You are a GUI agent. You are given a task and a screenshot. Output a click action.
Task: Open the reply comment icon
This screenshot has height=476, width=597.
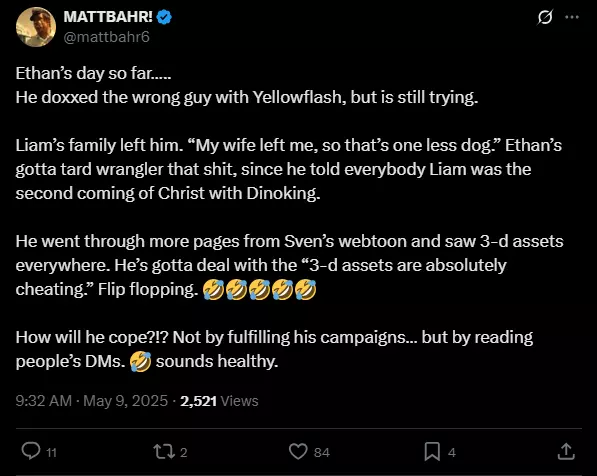coord(31,451)
